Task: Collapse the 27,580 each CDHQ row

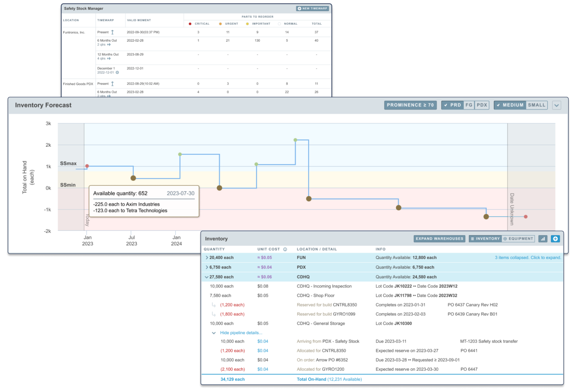Action: coord(207,277)
